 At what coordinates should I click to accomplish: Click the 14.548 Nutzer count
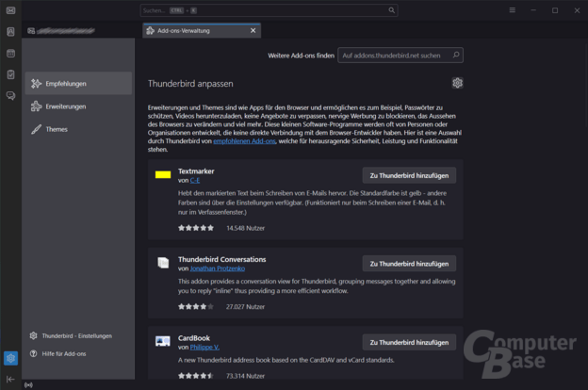coord(246,228)
